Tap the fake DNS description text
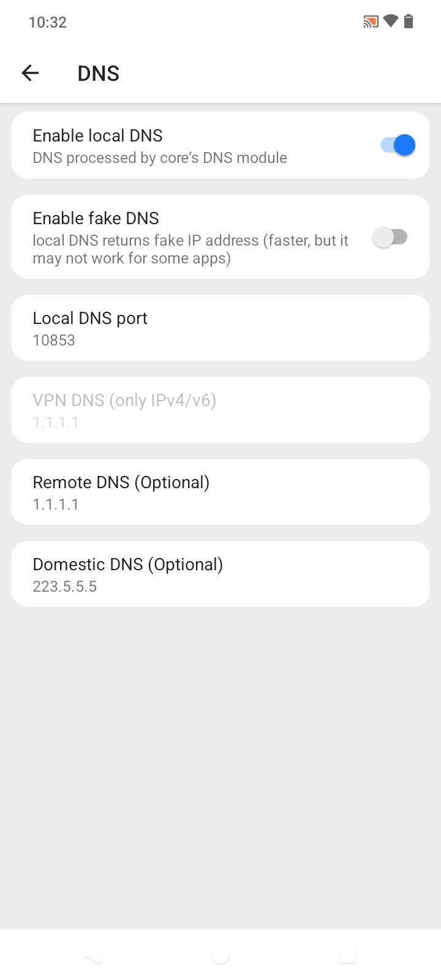 point(190,249)
